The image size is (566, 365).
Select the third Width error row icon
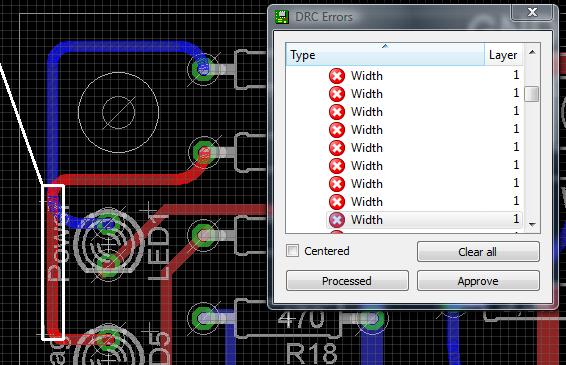coord(337,112)
